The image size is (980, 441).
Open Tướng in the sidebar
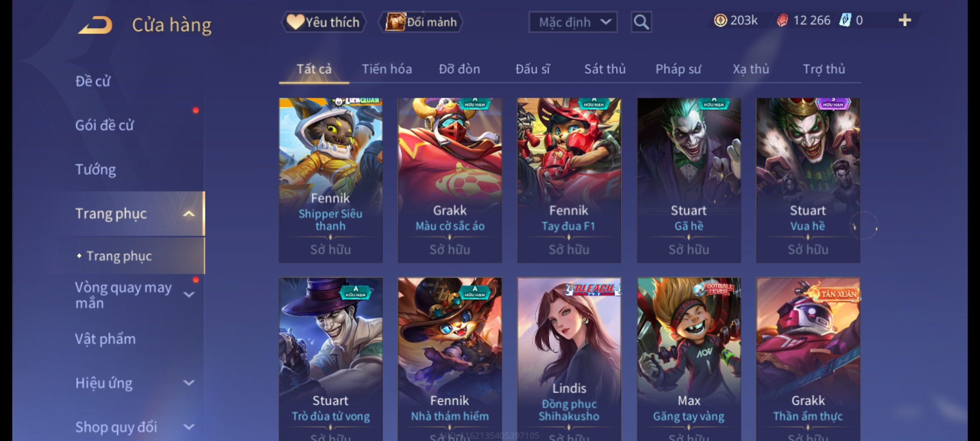pyautogui.click(x=96, y=169)
